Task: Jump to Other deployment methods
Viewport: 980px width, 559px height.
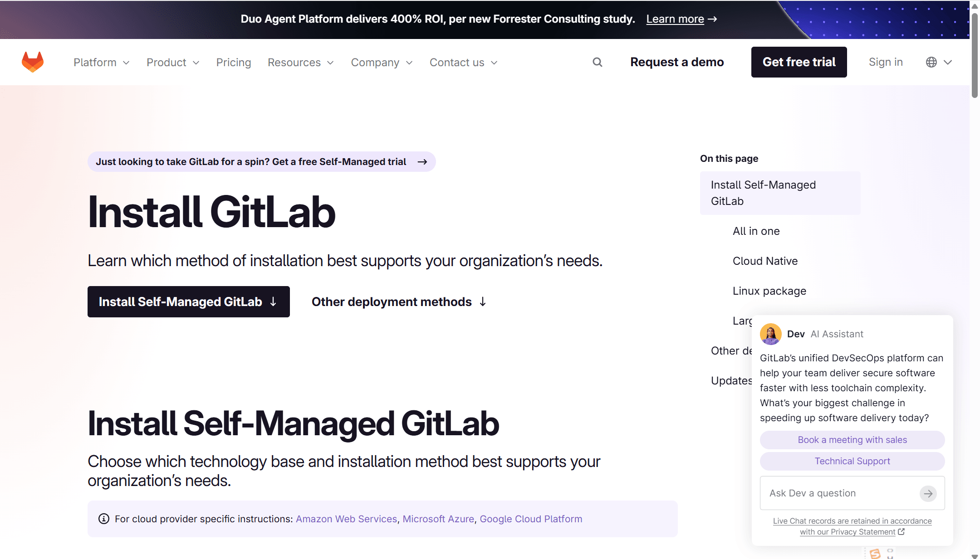Action: (399, 301)
